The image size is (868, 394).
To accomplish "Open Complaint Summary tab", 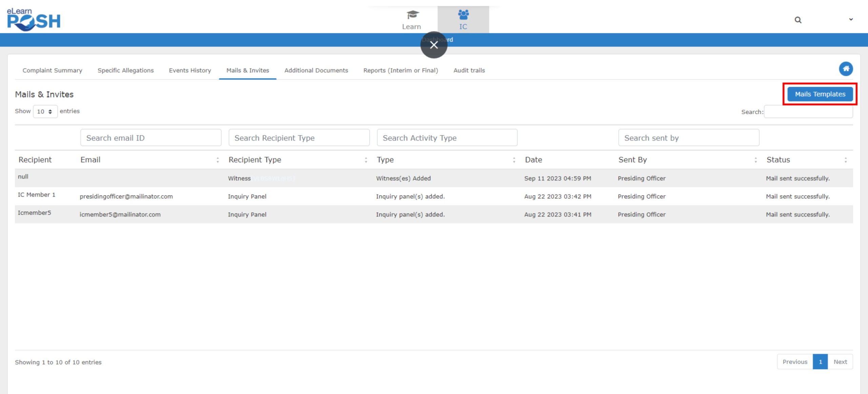I will pyautogui.click(x=52, y=70).
